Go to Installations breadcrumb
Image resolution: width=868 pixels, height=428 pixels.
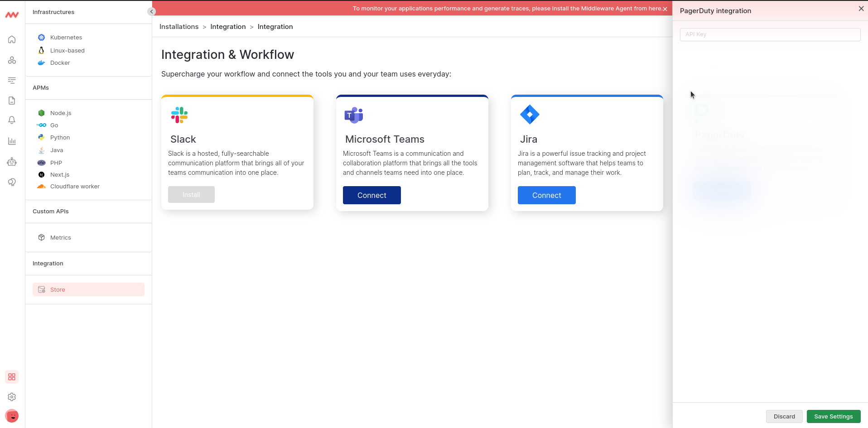(x=179, y=27)
